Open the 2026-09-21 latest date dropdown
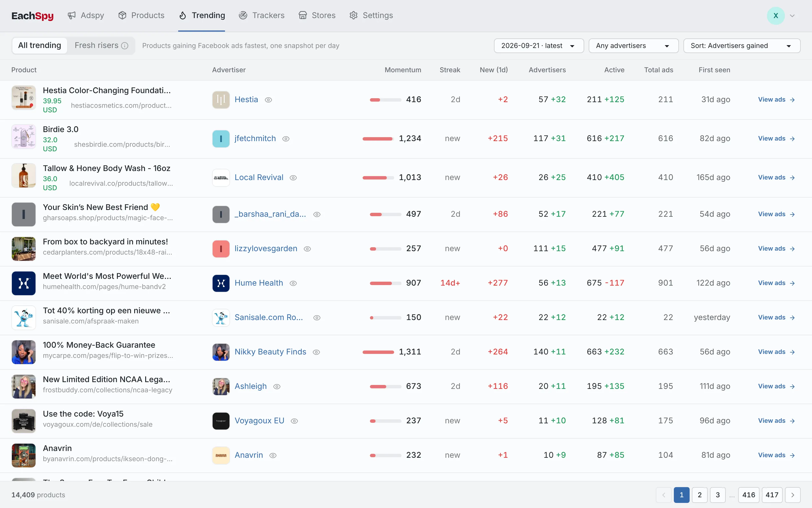Image resolution: width=812 pixels, height=508 pixels. (539, 46)
